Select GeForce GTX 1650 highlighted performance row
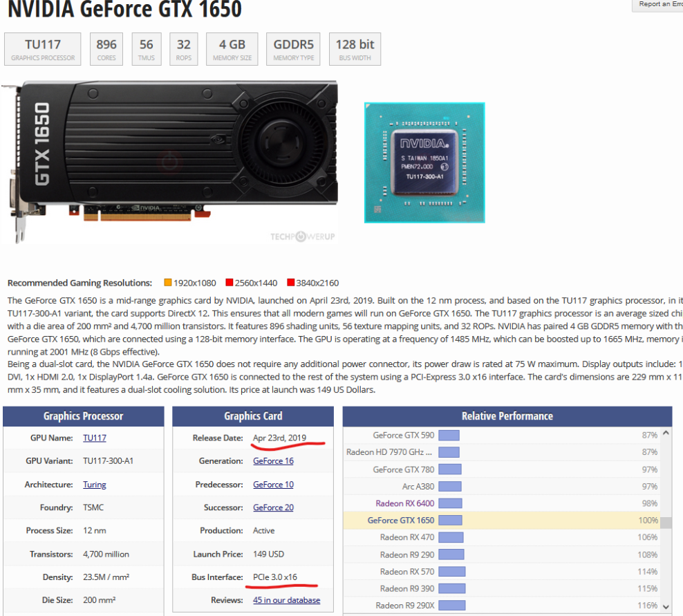The height and width of the screenshot is (616, 683). click(x=502, y=520)
